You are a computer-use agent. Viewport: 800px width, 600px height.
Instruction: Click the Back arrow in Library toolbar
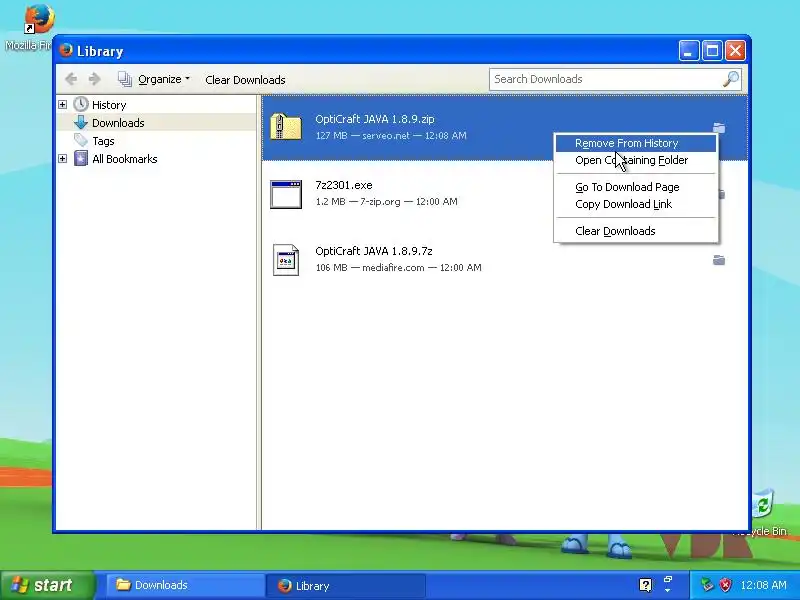[71, 79]
